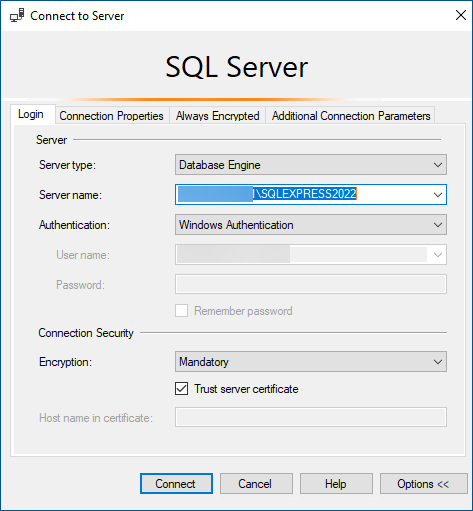
Task: Expand the Server name dropdown arrow
Action: tap(438, 195)
